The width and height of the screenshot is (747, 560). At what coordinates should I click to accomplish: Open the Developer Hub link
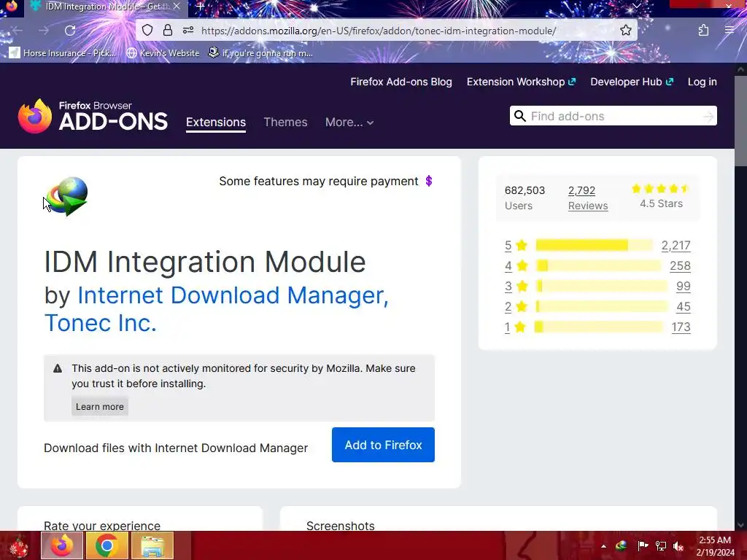(632, 82)
